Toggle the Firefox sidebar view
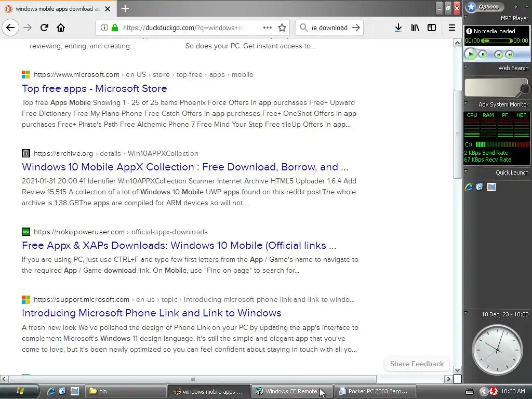 pos(432,28)
